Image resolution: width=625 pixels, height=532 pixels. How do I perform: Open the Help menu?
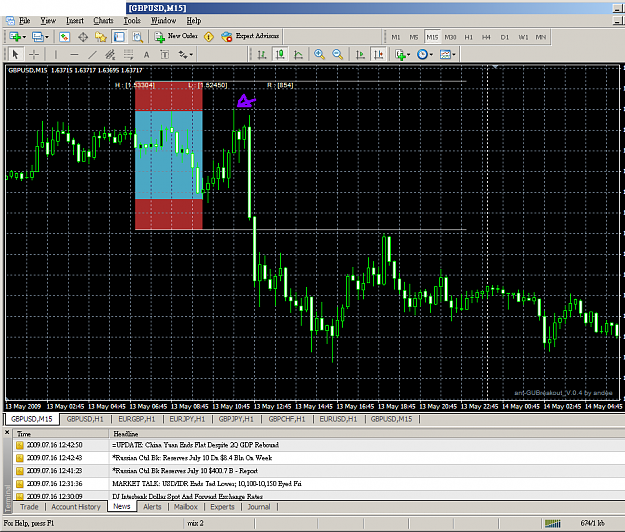tap(194, 21)
